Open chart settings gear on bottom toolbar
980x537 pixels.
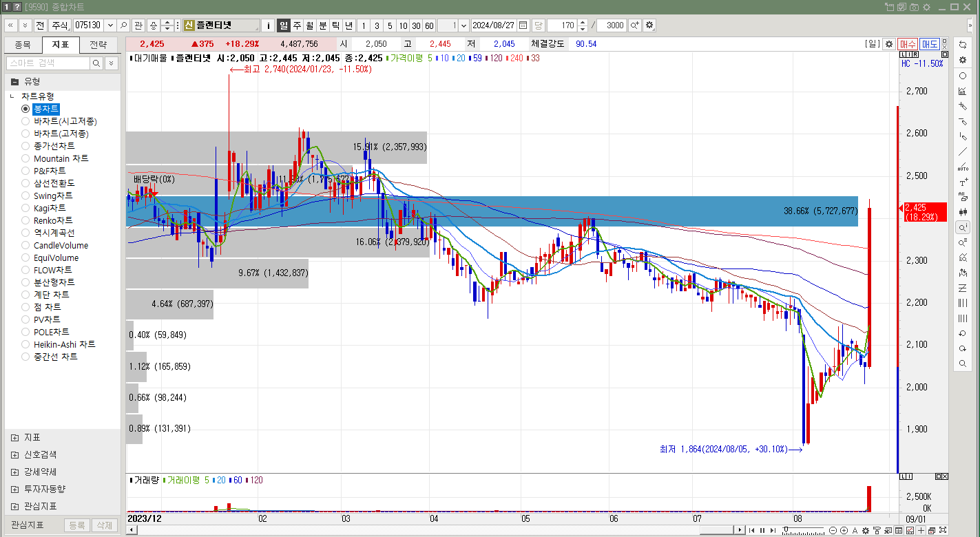[866, 530]
